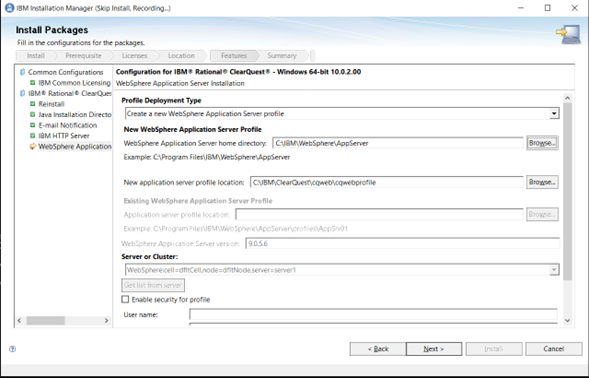Click the scroll up arrow of configuration panel

pos(568,98)
